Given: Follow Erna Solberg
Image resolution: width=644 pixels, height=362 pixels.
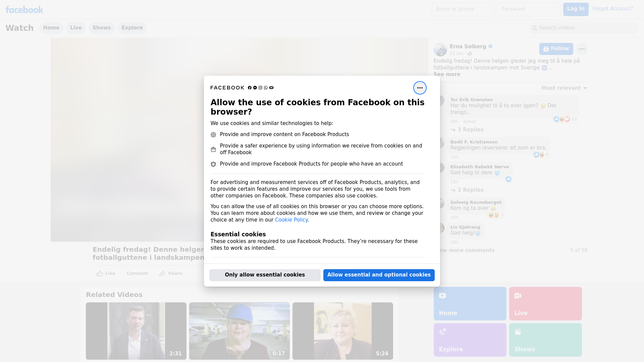Looking at the screenshot, I should [x=556, y=49].
